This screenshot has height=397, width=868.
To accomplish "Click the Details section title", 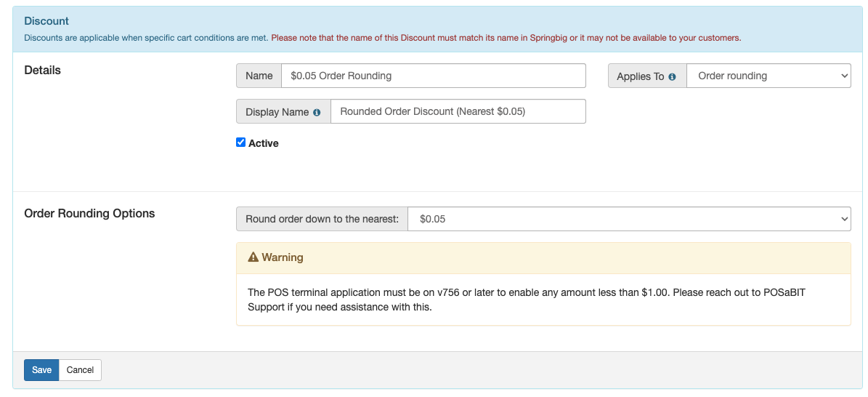I will (43, 71).
